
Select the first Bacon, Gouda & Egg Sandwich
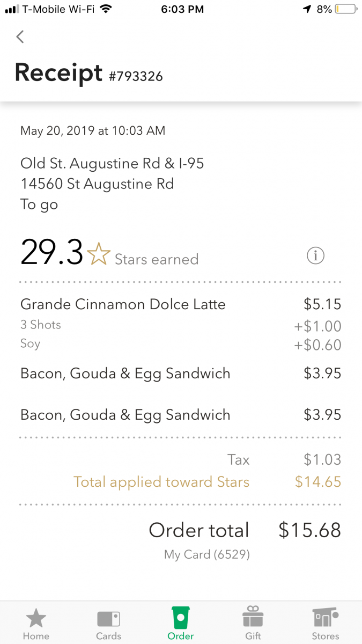[x=125, y=374]
